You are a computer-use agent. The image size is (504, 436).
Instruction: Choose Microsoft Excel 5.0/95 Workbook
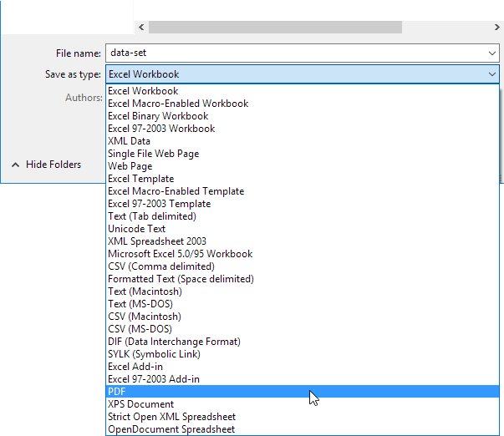302,254
